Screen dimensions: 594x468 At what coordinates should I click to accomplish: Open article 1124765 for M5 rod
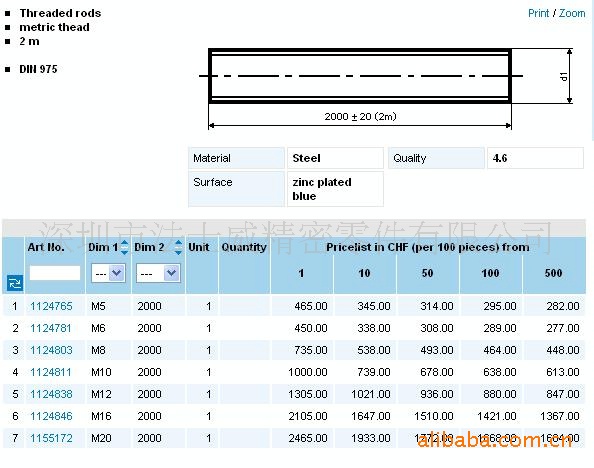(x=51, y=306)
